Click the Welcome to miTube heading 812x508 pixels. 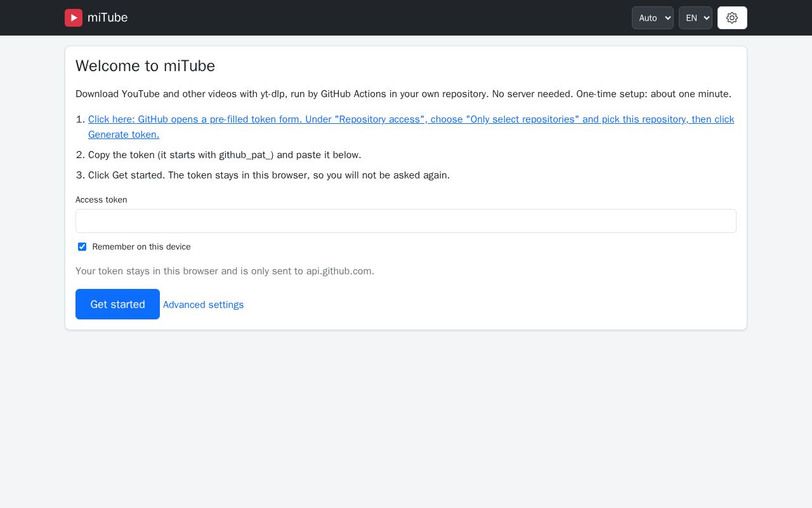145,66
